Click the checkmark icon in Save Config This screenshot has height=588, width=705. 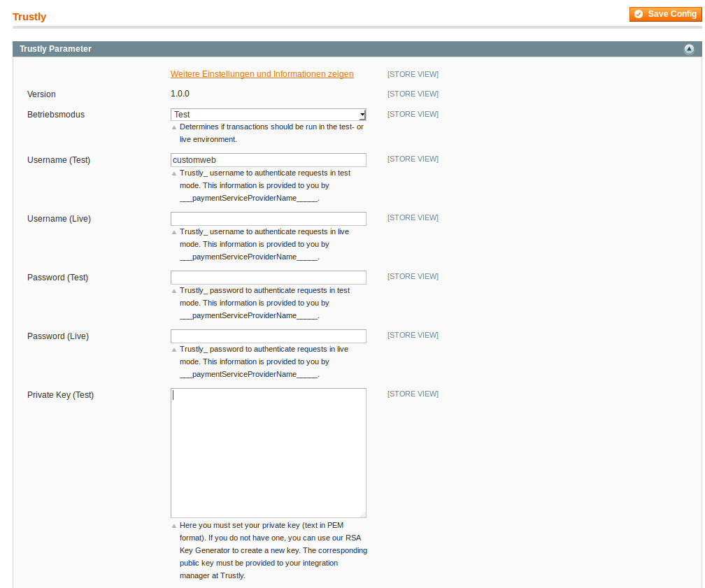639,14
